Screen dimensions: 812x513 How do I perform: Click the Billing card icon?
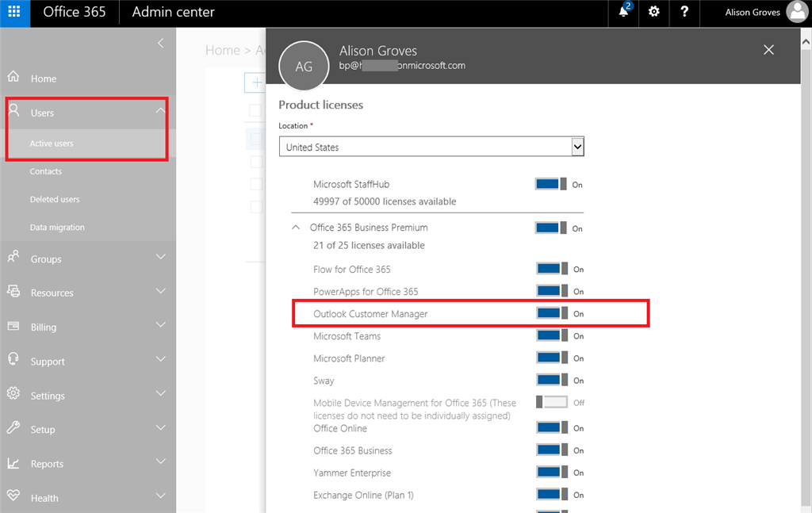(13, 326)
